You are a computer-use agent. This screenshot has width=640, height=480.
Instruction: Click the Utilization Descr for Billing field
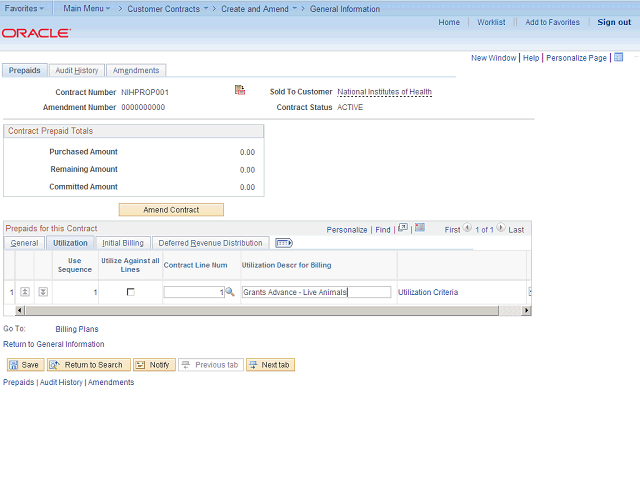pyautogui.click(x=316, y=292)
